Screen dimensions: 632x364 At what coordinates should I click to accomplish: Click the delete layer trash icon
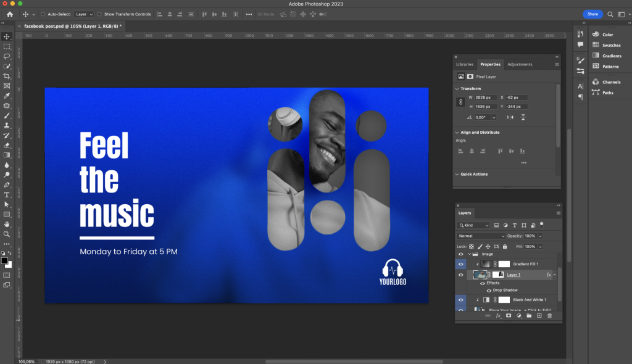click(549, 316)
